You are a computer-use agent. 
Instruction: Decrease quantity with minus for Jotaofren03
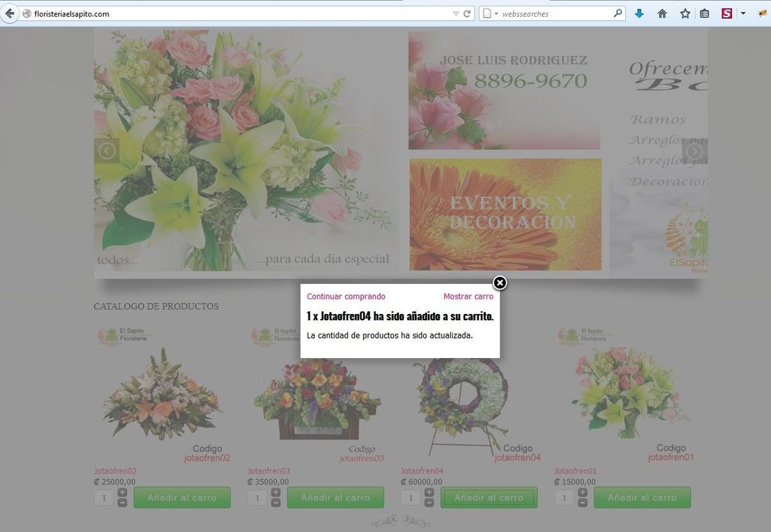pos(276,503)
